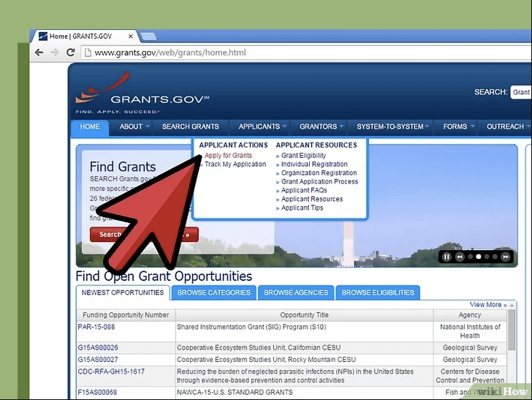532x400 pixels.
Task: Open the SEARCH GRANTS menu item
Action: (190, 127)
